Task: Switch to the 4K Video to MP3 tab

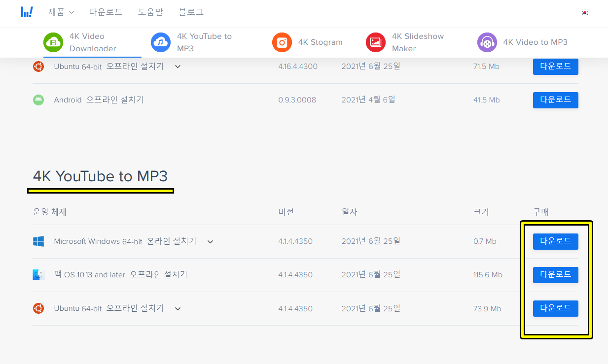Action: [x=523, y=42]
